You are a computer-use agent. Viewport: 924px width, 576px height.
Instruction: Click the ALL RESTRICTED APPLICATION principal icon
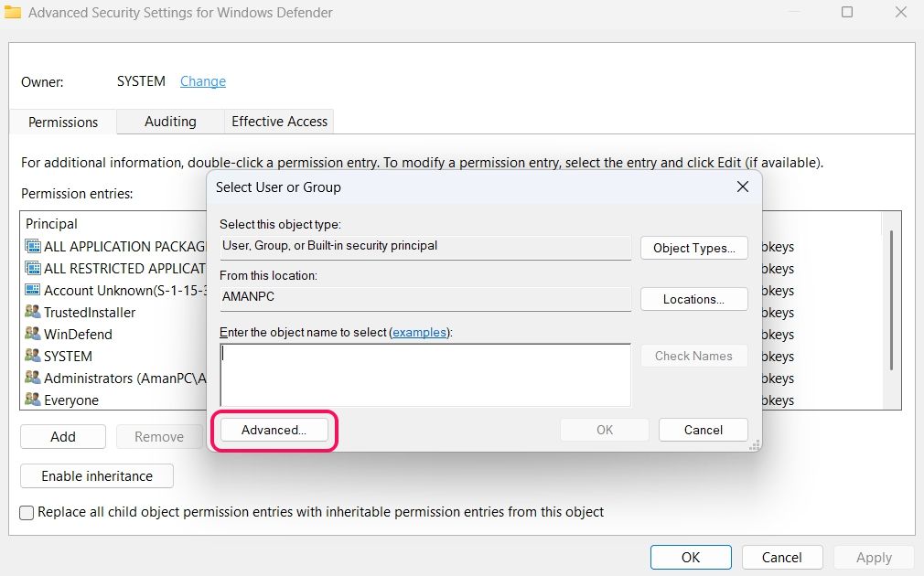[33, 268]
